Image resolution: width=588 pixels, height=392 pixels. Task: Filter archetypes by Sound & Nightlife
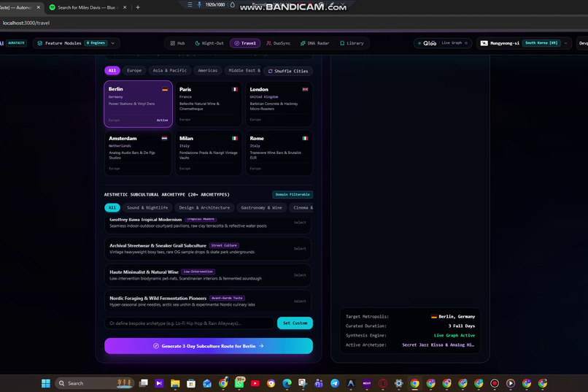click(147, 207)
